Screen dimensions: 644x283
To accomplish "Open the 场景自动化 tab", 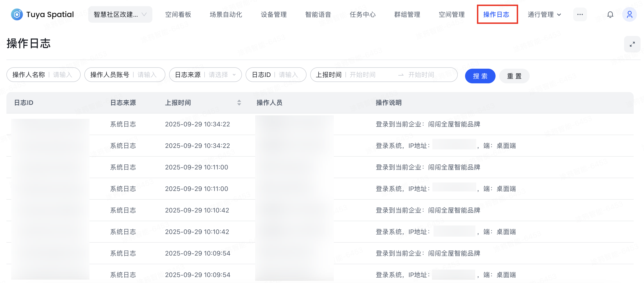I will point(225,14).
